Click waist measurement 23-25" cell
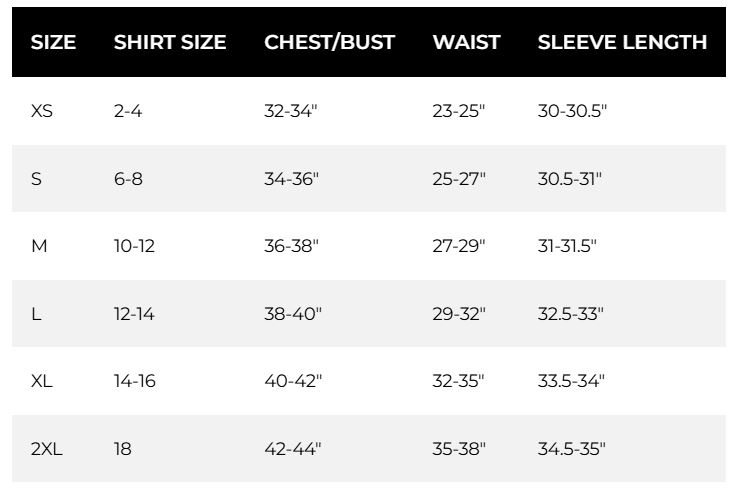 [459, 111]
